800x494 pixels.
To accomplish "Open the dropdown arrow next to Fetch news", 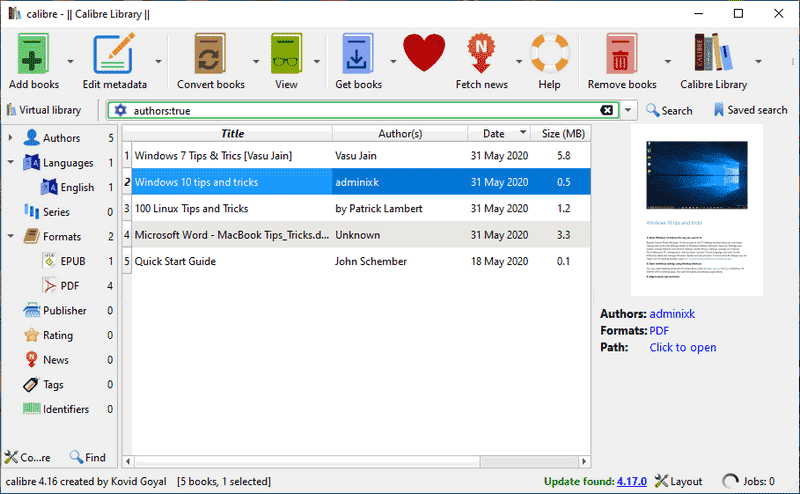I will coord(519,61).
